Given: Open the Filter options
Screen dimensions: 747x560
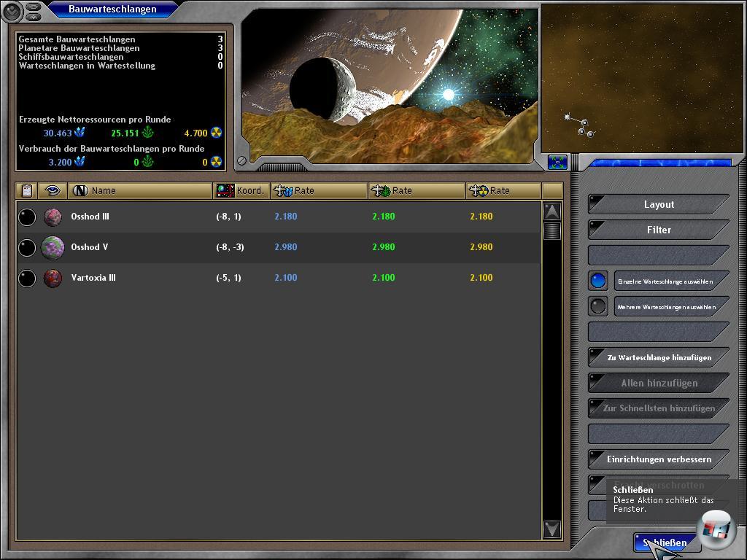Looking at the screenshot, I should click(659, 230).
